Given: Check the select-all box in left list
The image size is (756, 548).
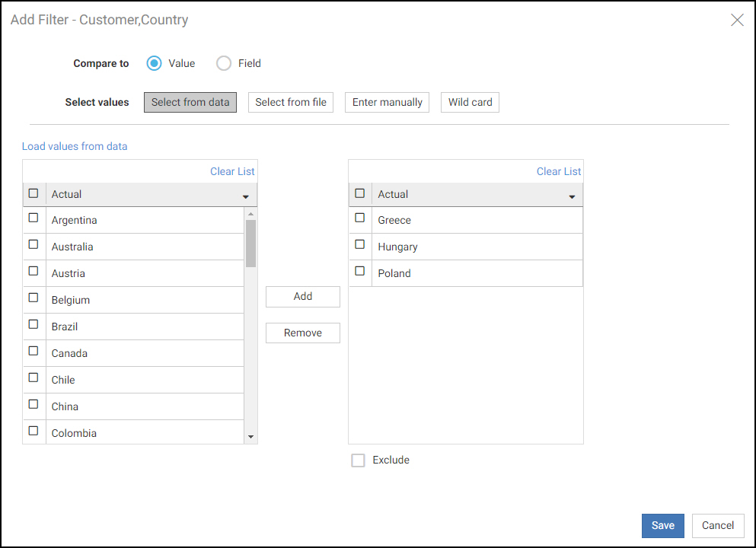Looking at the screenshot, I should (33, 193).
